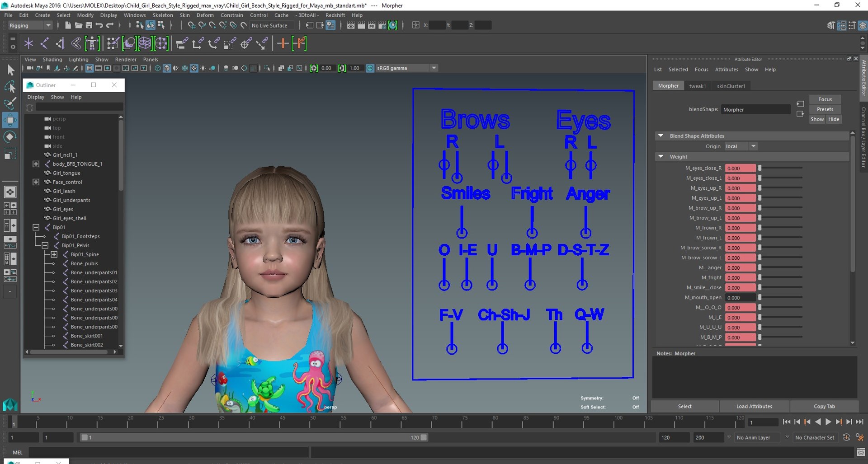The height and width of the screenshot is (464, 868).
Task: Toggle Smooth Shade All cube in viewport
Action: click(x=167, y=68)
